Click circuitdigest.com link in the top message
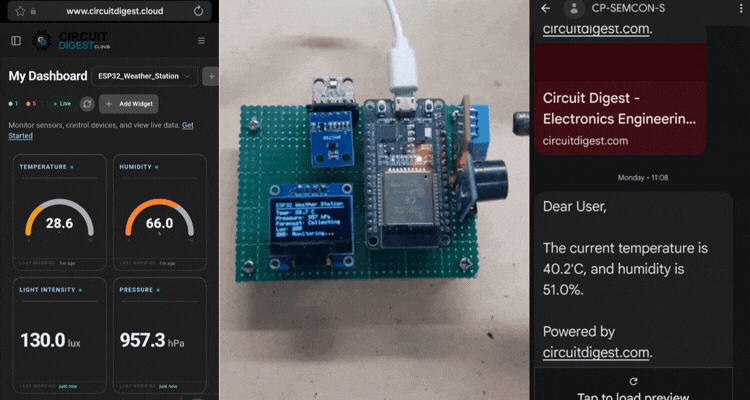Screen dimensions: 750x400 [596, 29]
